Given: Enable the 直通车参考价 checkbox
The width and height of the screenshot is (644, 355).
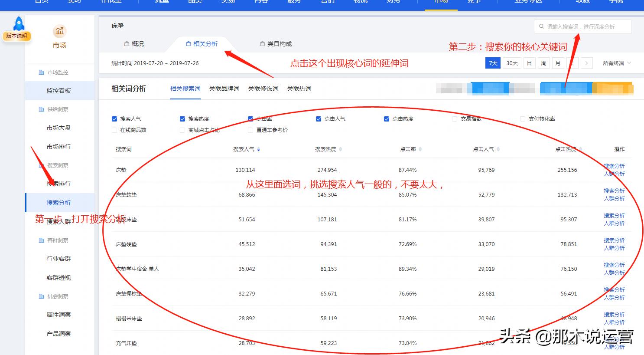Looking at the screenshot, I should 250,130.
